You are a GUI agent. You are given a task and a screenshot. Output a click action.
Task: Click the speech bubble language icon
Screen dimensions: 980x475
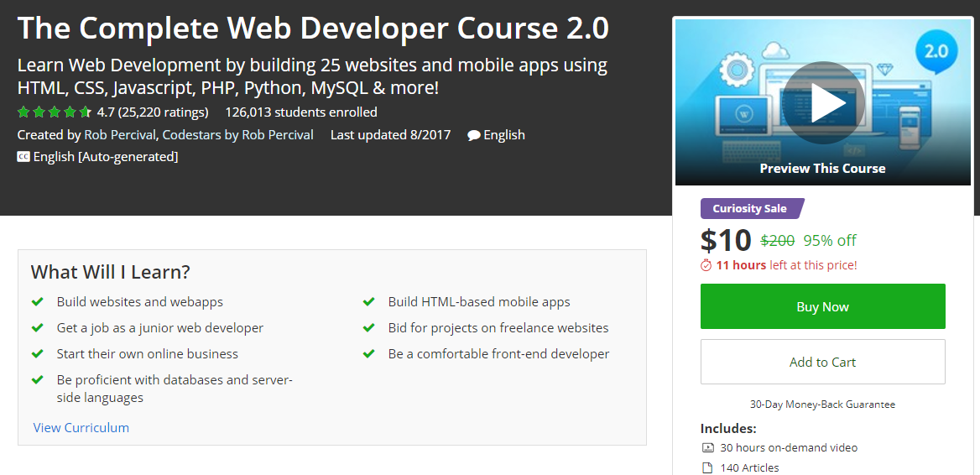(474, 135)
